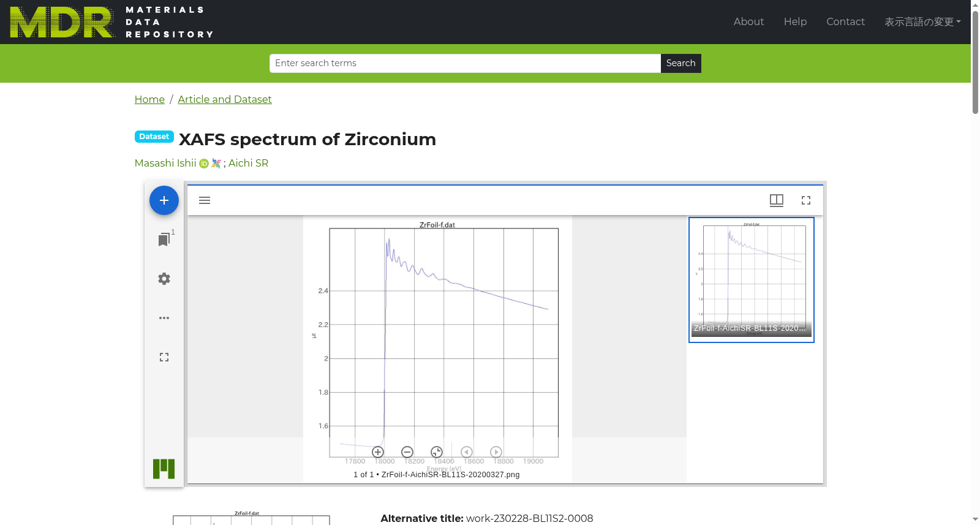The height and width of the screenshot is (525, 980).
Task: Click the small ZrFoil-f.dat preview thumbnail below viewer
Action: click(251, 518)
